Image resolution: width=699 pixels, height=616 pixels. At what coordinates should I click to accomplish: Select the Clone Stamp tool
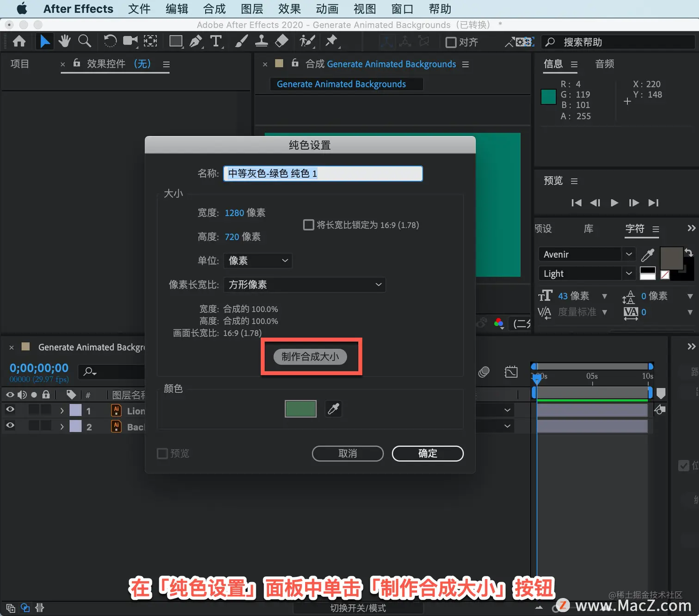tap(261, 42)
